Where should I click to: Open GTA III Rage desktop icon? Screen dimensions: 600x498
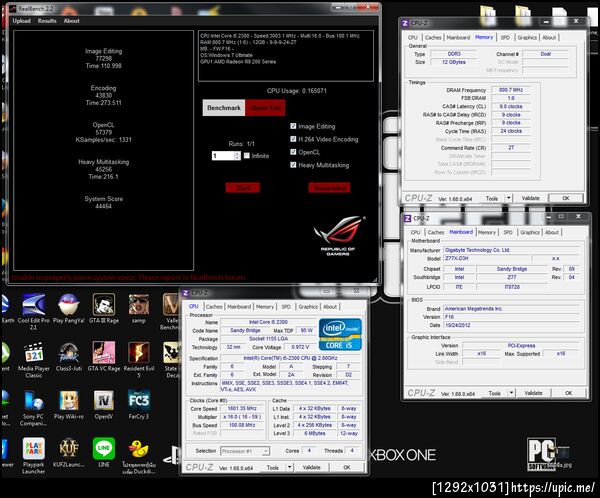click(x=104, y=309)
